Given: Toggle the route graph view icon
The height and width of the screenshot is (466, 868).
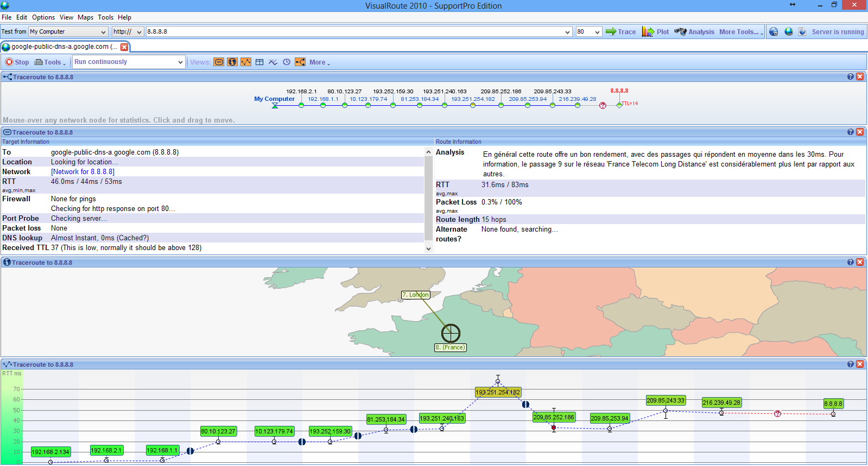Looking at the screenshot, I should click(300, 62).
